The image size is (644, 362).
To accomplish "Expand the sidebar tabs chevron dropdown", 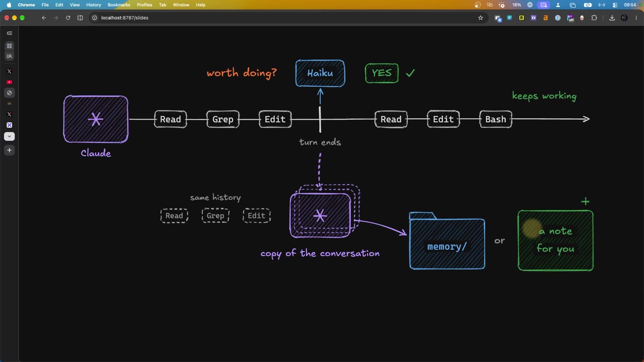I will [9, 136].
